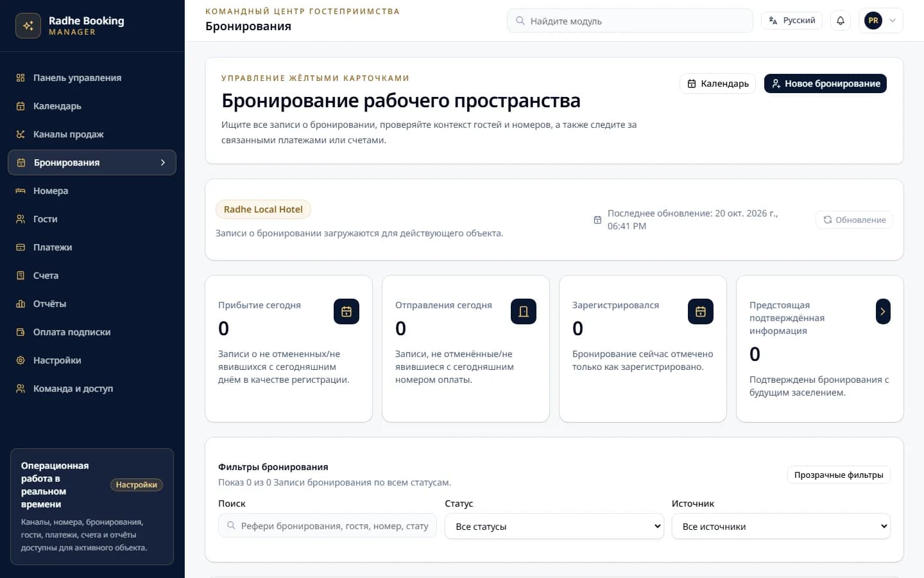The width and height of the screenshot is (924, 578).
Task: Click the Платежи card icon in sidebar
Action: tap(21, 247)
